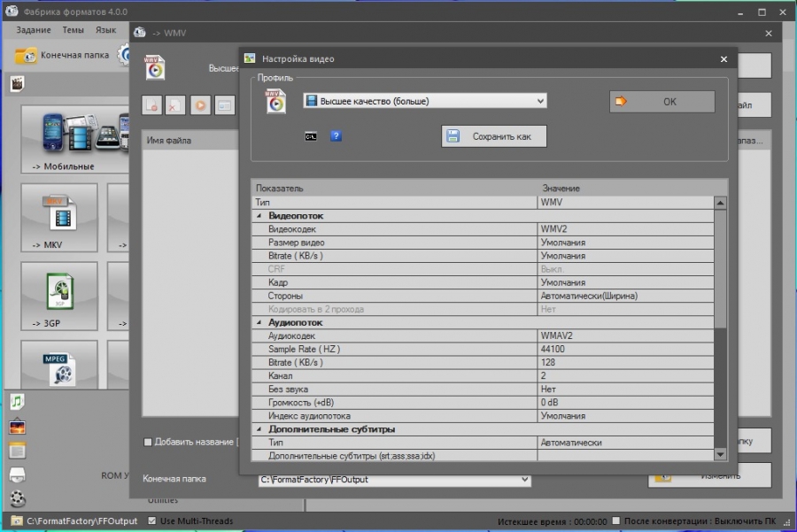Select the Mobile devices conversion tile
797x532 pixels.
click(x=74, y=139)
